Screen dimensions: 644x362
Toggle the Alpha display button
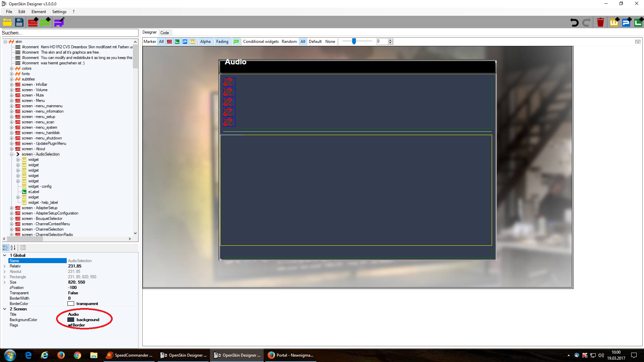coord(205,42)
